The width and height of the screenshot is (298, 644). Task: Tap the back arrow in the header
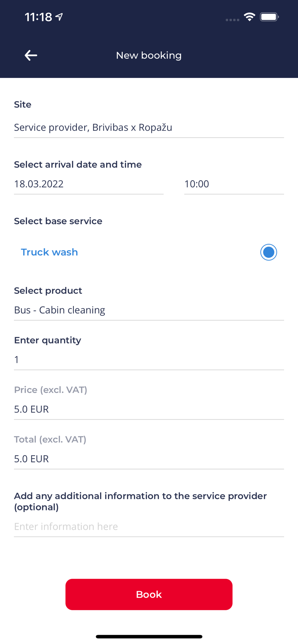coord(31,55)
